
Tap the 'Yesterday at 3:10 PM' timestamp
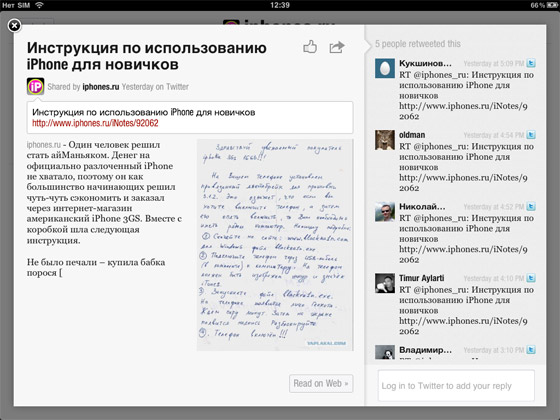point(494,350)
